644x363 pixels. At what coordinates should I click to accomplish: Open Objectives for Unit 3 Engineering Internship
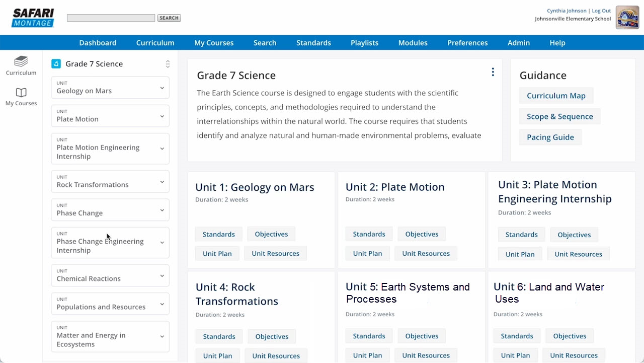pyautogui.click(x=574, y=235)
